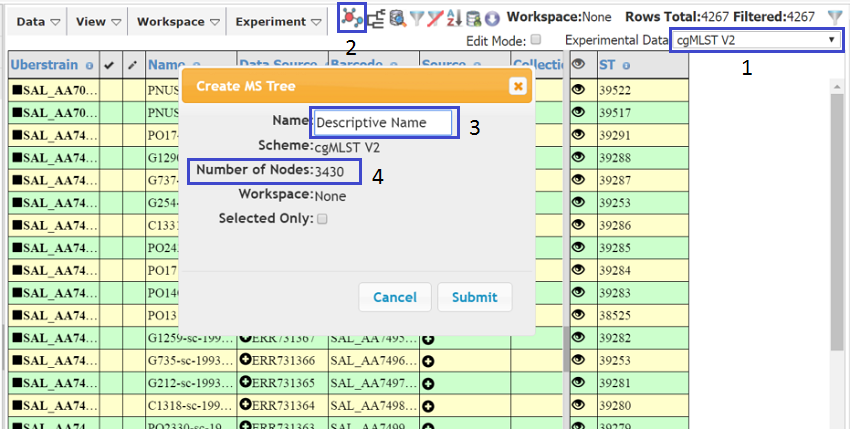Screen dimensions: 850x429
Task: Open the Experiment menu
Action: click(x=278, y=22)
